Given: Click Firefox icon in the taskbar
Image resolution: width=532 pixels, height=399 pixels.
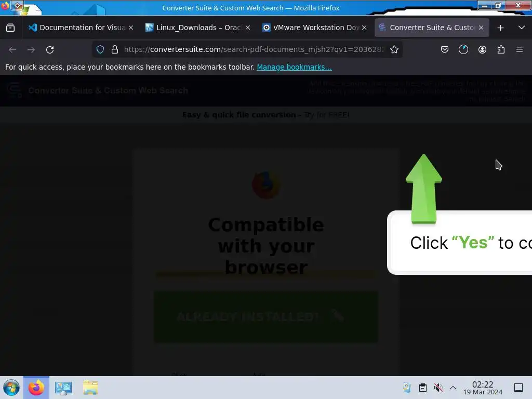Looking at the screenshot, I should [36, 388].
